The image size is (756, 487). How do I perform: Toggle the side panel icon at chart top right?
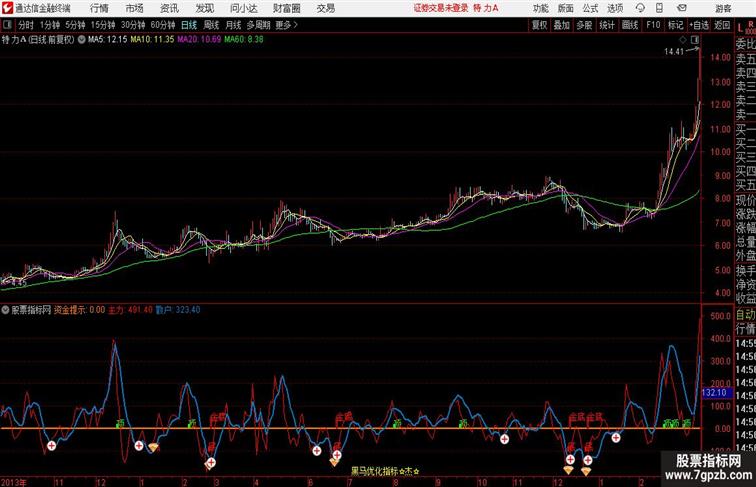[695, 40]
